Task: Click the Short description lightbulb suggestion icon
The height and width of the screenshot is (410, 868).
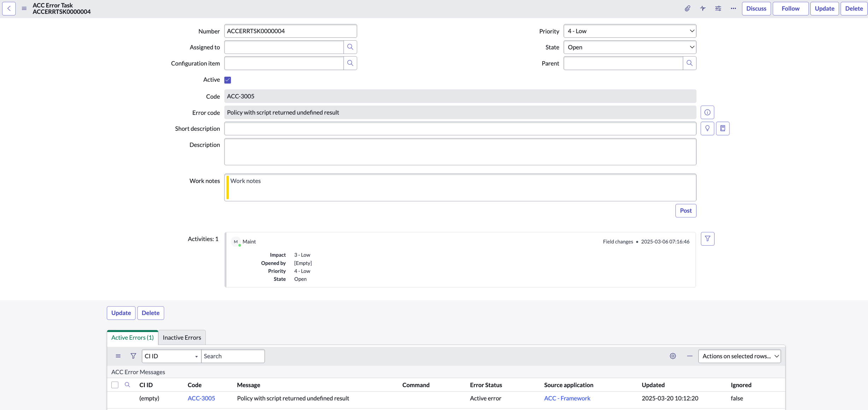Action: [707, 129]
